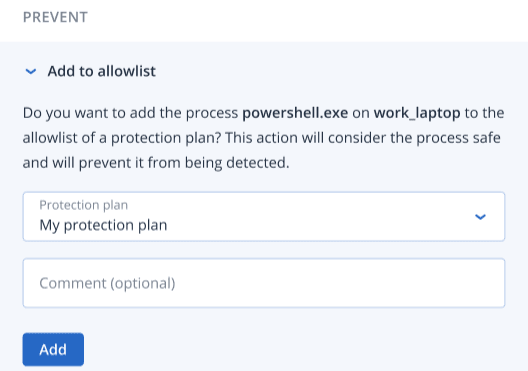Click the Add to allowlist heading text
This screenshot has width=528, height=371.
[x=101, y=71]
